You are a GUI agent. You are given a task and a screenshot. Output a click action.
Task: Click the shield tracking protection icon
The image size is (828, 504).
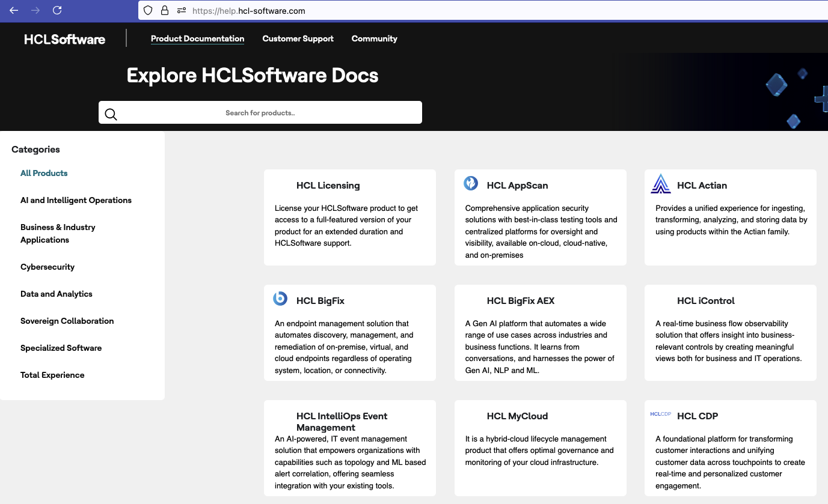148,10
